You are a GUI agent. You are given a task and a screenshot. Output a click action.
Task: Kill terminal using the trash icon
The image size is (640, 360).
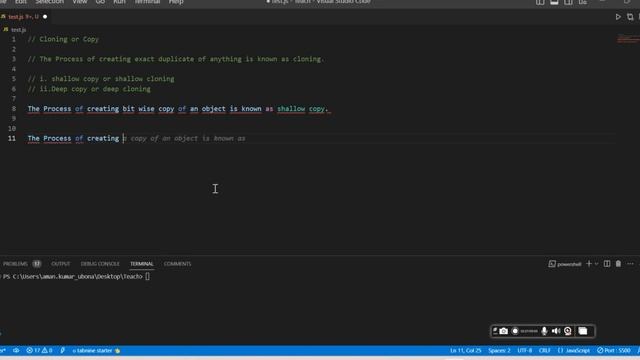pos(618,264)
